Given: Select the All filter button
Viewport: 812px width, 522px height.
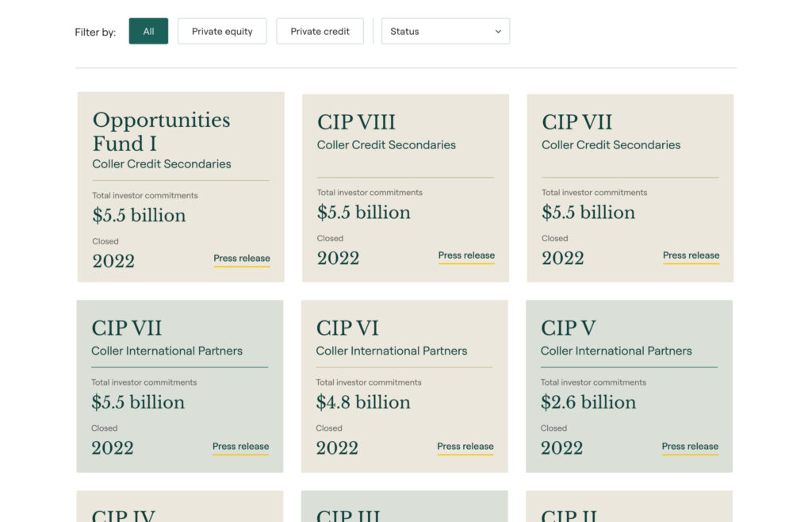Looking at the screenshot, I should pyautogui.click(x=148, y=31).
